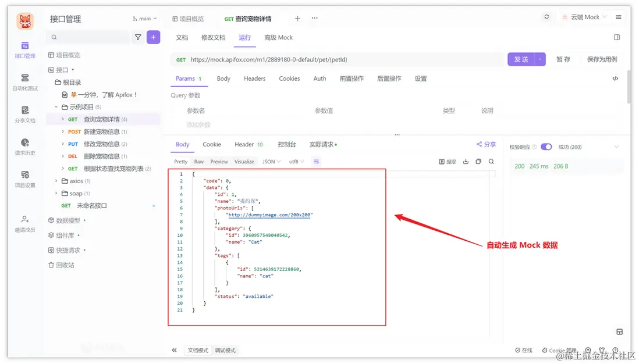Open the tab bar more options ellipsis
The image size is (639, 364).
pyautogui.click(x=315, y=18)
